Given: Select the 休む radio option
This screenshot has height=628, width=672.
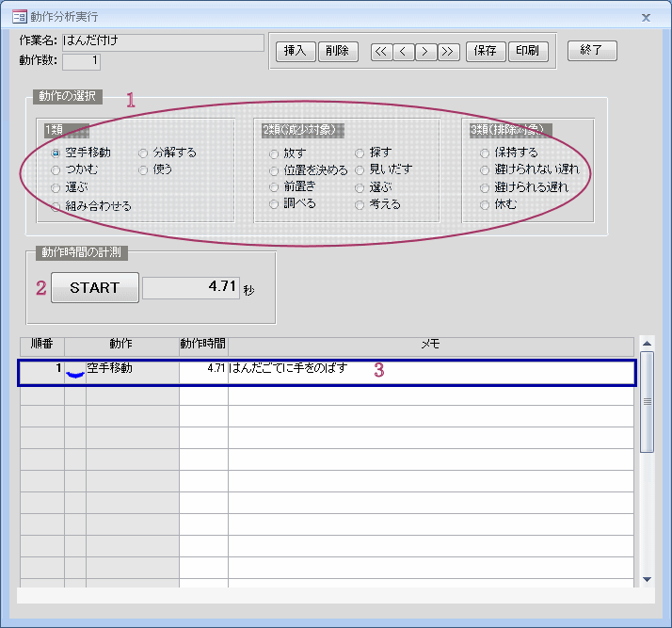Looking at the screenshot, I should [x=485, y=205].
